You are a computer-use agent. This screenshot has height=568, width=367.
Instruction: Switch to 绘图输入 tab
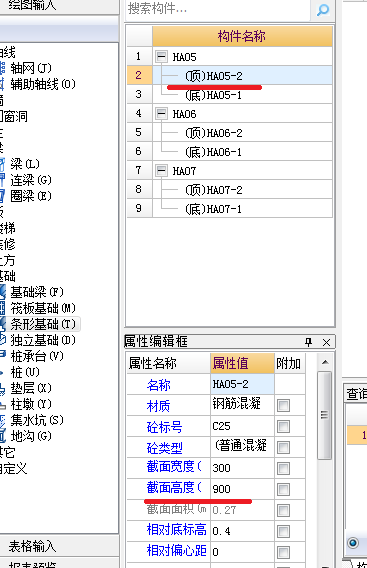[33, 5]
